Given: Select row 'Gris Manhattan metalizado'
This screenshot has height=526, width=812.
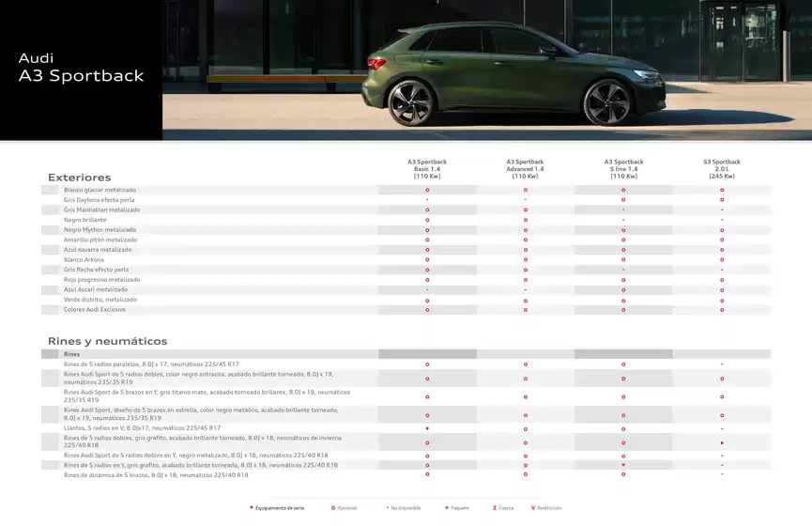Looking at the screenshot, I should coord(406,209).
